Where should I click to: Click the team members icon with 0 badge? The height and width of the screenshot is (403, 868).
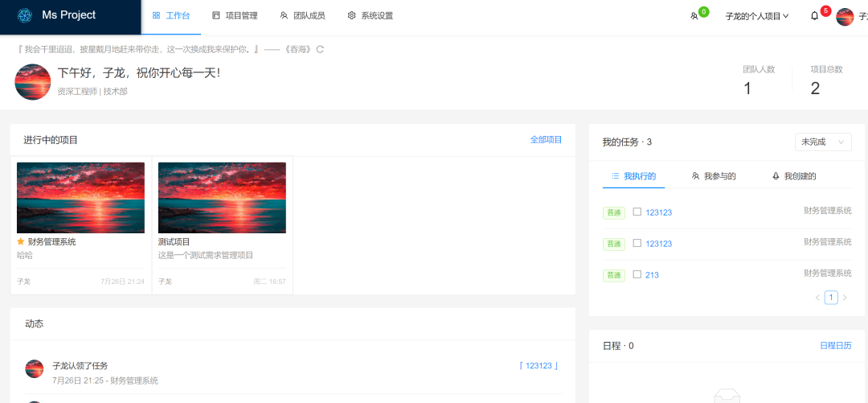pos(694,16)
